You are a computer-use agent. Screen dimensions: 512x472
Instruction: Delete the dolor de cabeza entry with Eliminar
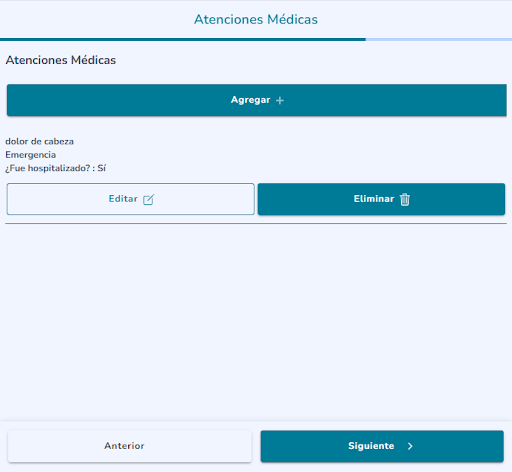(x=381, y=199)
